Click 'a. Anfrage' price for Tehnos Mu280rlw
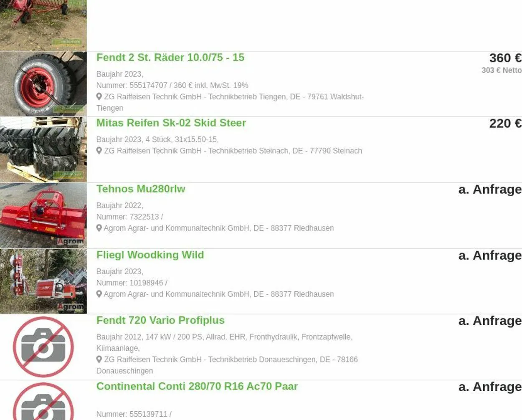The width and height of the screenshot is (522, 420). pyautogui.click(x=490, y=190)
